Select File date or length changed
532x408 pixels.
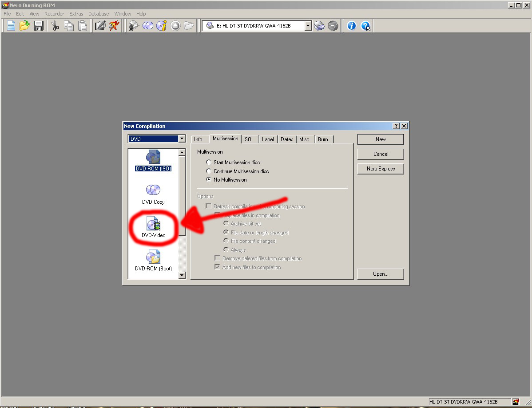256,233
